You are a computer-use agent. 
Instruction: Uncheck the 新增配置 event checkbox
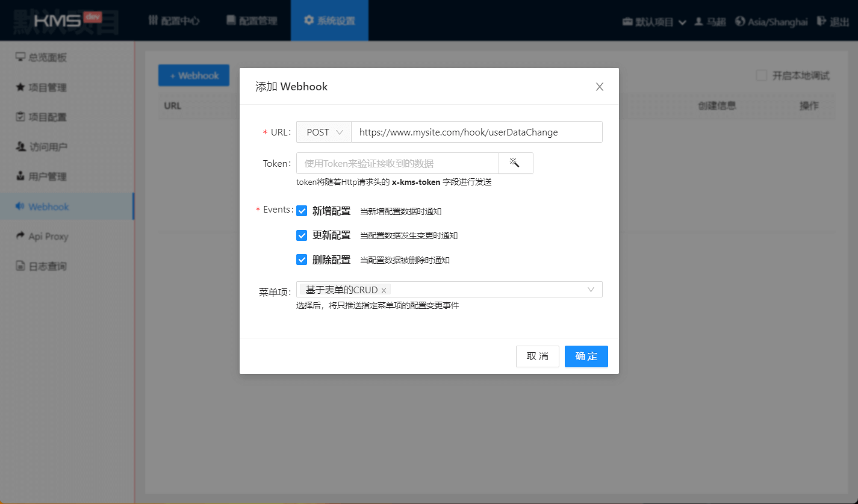(x=302, y=211)
